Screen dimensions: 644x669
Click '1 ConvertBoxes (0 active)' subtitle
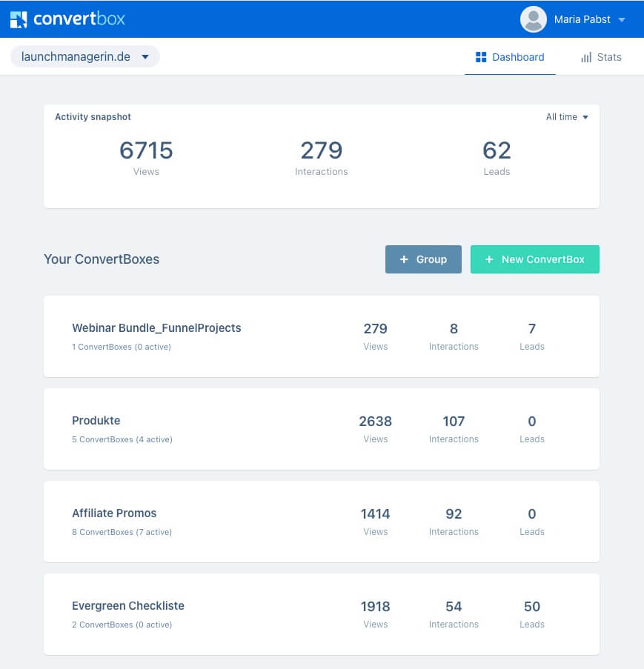pyautogui.click(x=122, y=347)
